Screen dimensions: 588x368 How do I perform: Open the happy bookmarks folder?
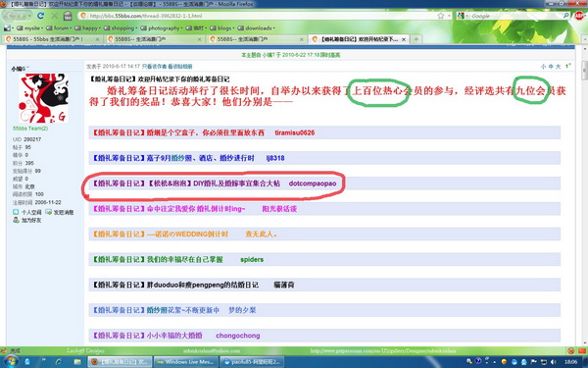87,28
